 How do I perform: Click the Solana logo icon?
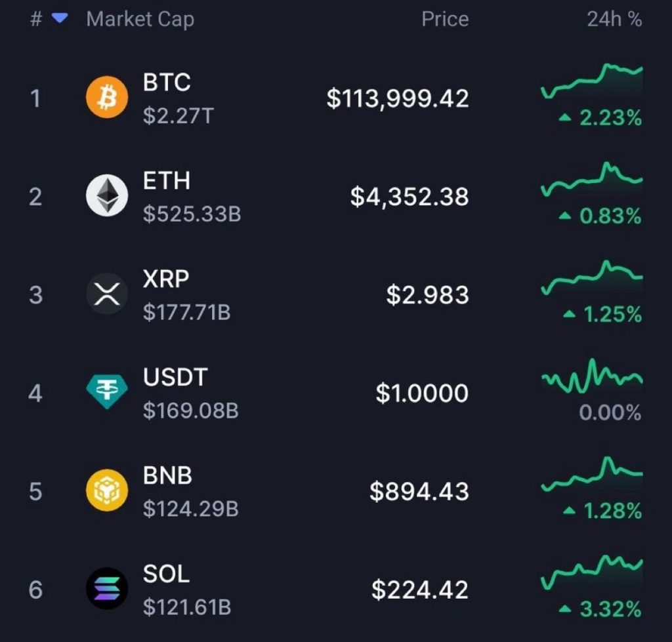(107, 588)
